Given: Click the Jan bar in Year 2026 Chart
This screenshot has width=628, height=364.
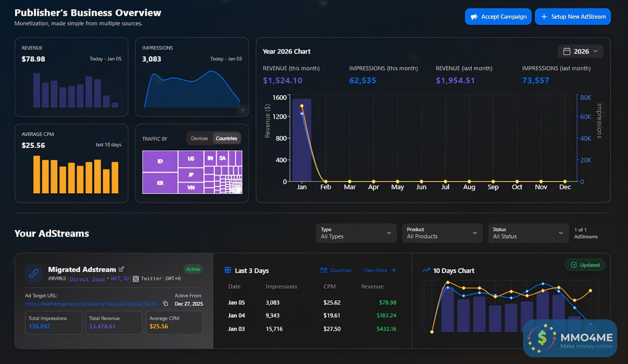Looking at the screenshot, I should [x=302, y=140].
